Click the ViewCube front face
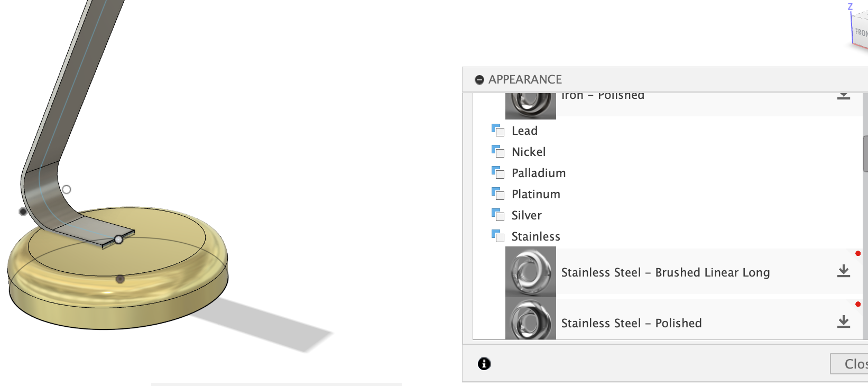 pos(861,33)
